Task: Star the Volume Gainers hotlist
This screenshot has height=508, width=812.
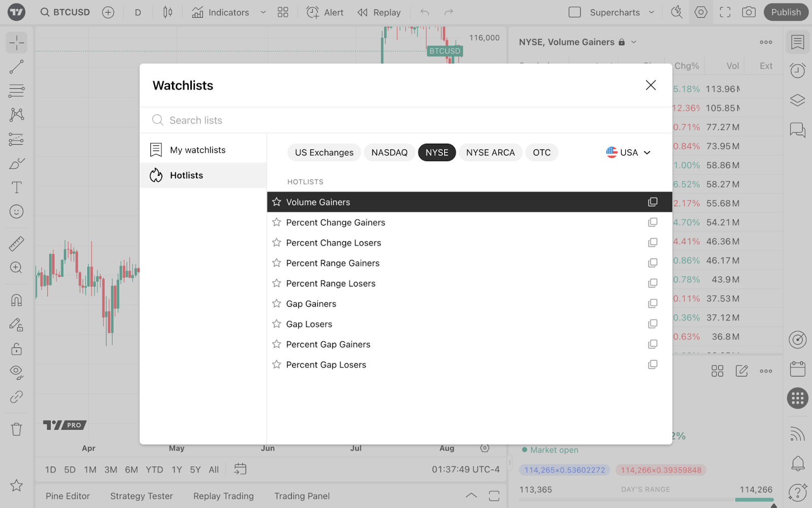Action: click(277, 202)
